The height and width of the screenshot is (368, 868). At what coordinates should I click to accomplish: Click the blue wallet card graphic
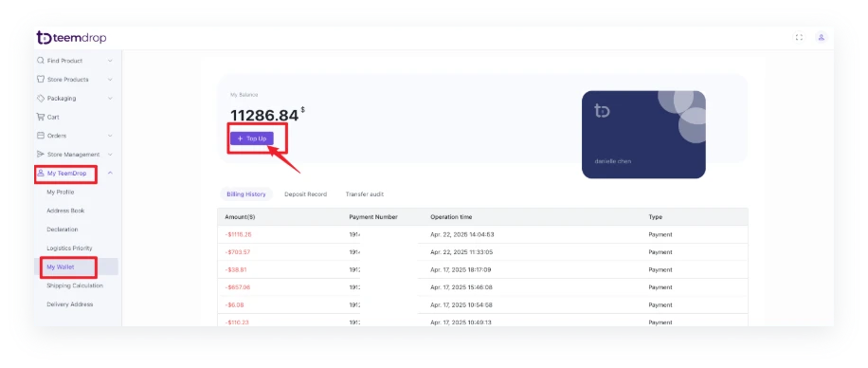pos(643,135)
